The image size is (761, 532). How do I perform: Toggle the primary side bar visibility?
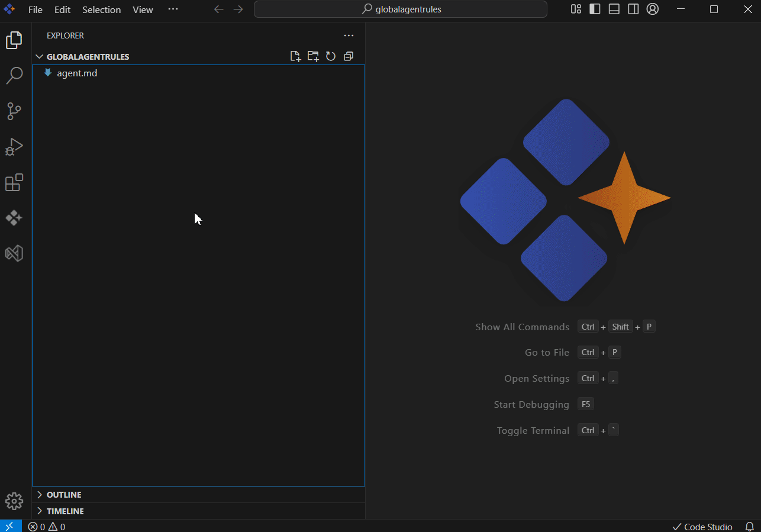point(595,9)
